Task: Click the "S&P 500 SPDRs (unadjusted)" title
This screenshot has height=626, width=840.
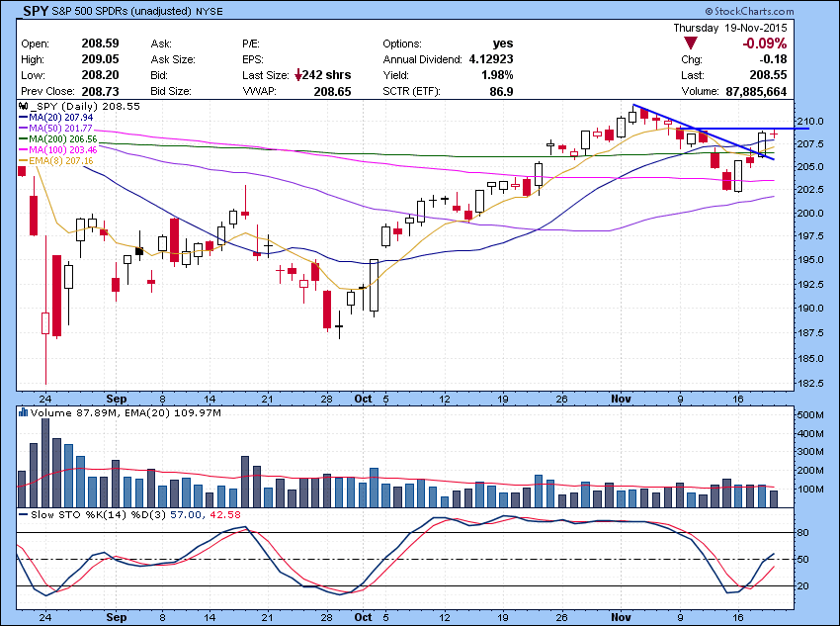Action: 122,11
